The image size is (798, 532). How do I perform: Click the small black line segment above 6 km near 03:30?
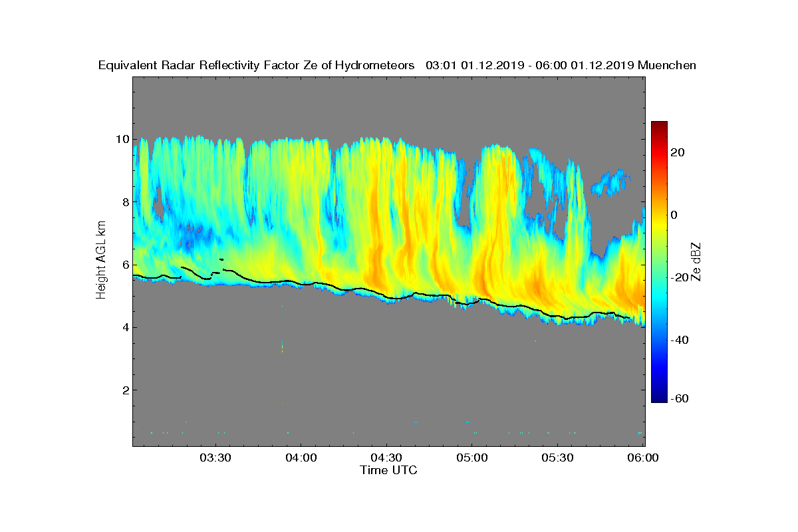[x=221, y=259]
